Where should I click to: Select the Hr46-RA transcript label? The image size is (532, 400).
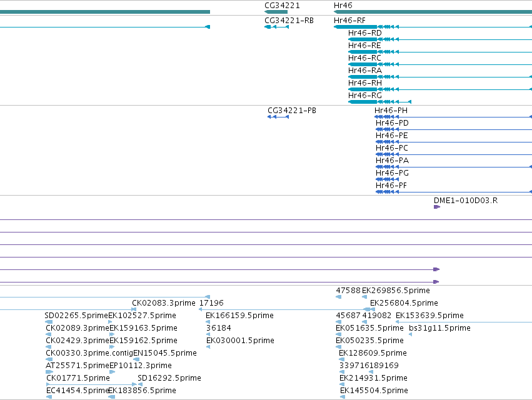click(x=364, y=70)
